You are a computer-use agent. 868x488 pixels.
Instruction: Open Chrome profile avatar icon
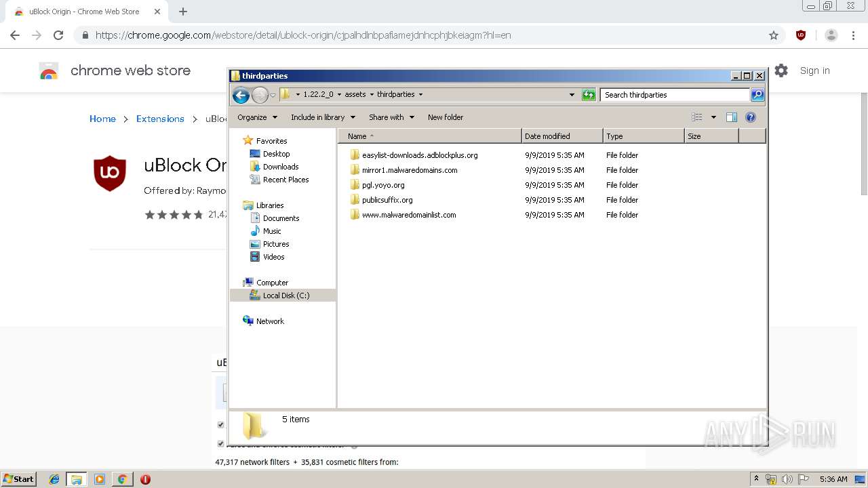[x=831, y=35]
